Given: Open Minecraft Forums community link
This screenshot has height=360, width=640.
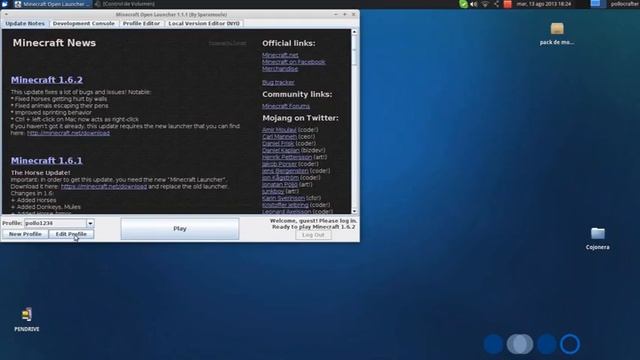Looking at the screenshot, I should (x=286, y=106).
